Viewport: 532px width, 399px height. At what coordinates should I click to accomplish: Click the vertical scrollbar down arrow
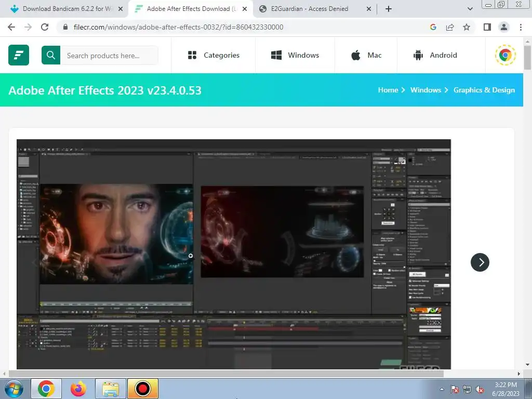[x=527, y=365]
